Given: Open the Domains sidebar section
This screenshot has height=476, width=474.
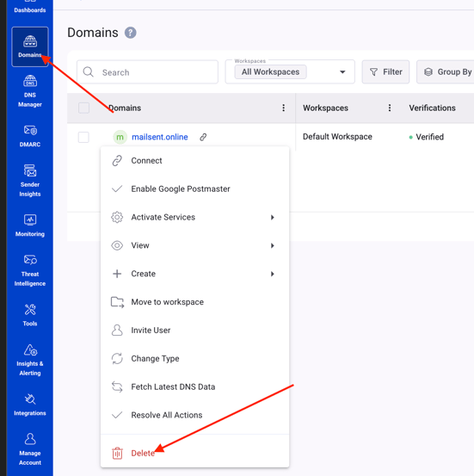Looking at the screenshot, I should coord(30,46).
